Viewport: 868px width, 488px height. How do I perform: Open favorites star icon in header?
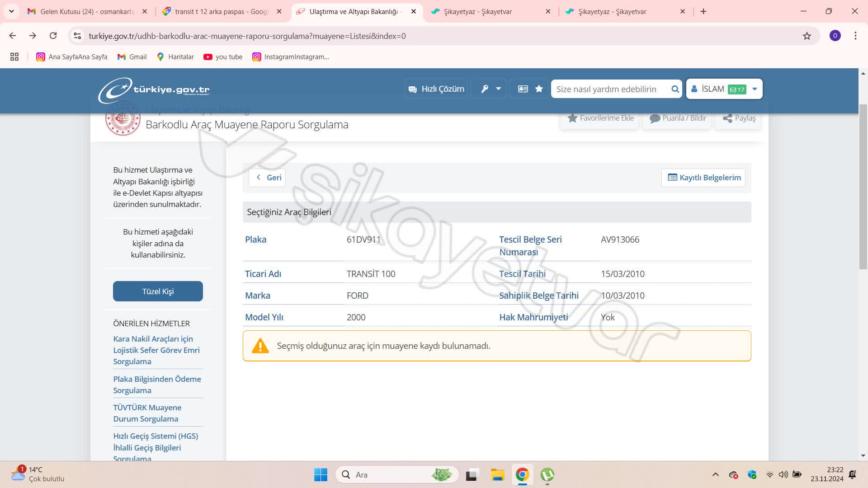(x=539, y=89)
